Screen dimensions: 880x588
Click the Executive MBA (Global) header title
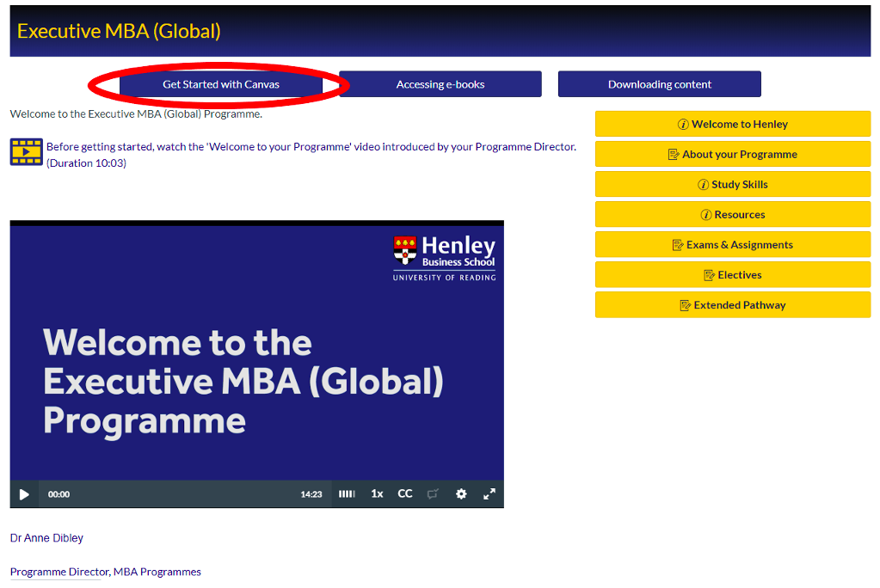click(x=119, y=31)
